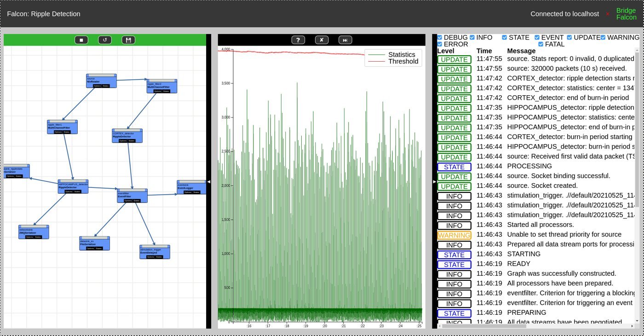The width and height of the screenshot is (644, 336).
Task: Click the Falcon status label in header
Action: [626, 17]
